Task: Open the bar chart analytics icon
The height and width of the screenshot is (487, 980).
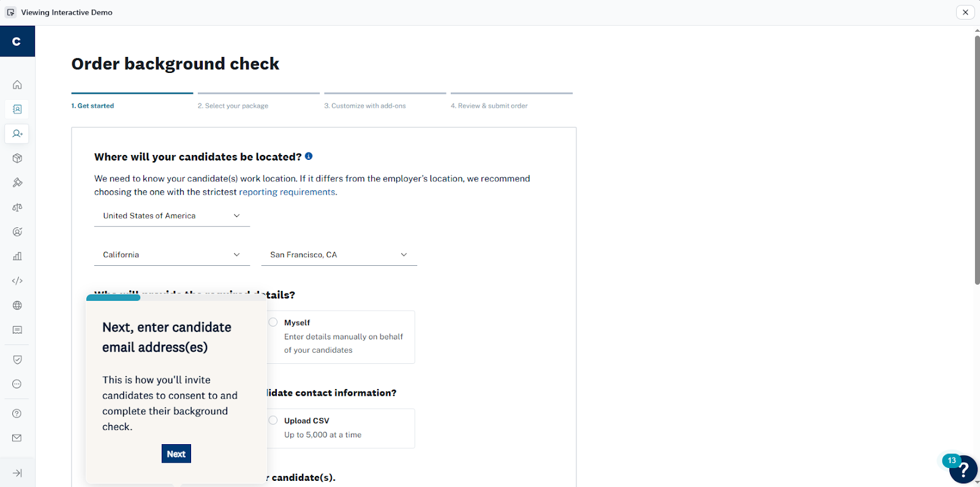Action: (17, 256)
